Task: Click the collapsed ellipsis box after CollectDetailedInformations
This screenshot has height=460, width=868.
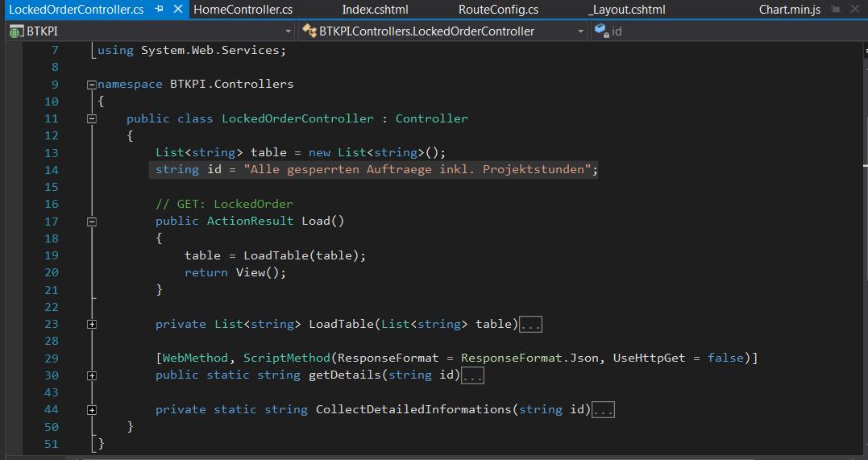Action: point(603,410)
